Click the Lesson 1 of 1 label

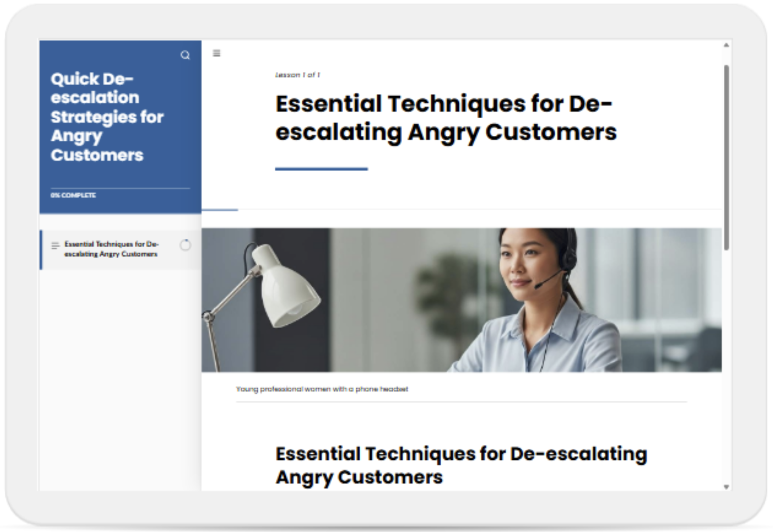point(298,75)
